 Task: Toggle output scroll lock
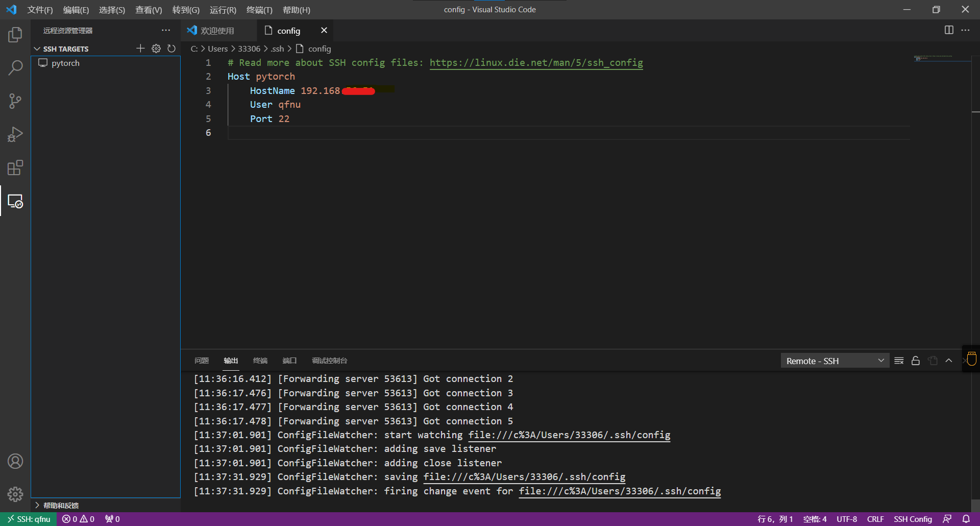coord(916,361)
